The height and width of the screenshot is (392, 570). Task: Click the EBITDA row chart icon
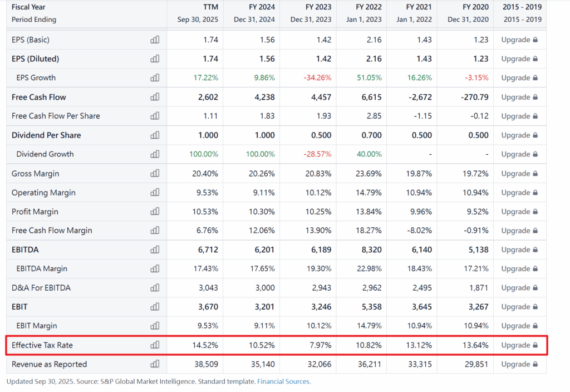tap(155, 250)
